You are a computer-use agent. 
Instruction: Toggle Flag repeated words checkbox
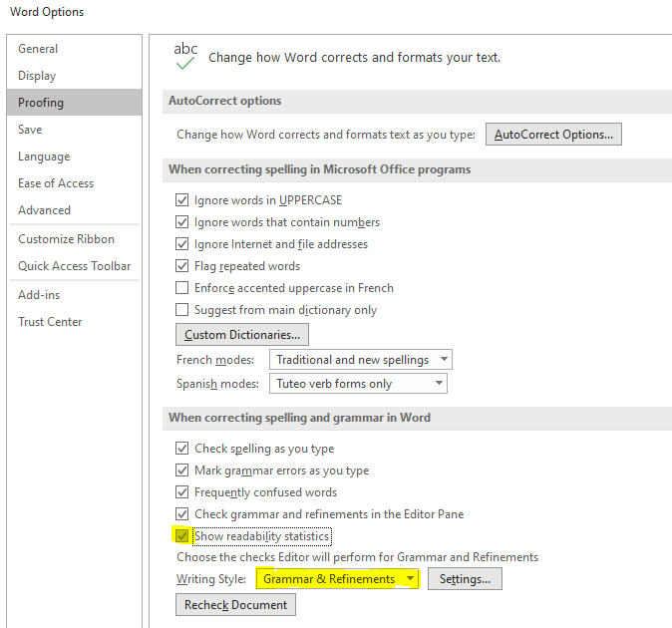182,265
